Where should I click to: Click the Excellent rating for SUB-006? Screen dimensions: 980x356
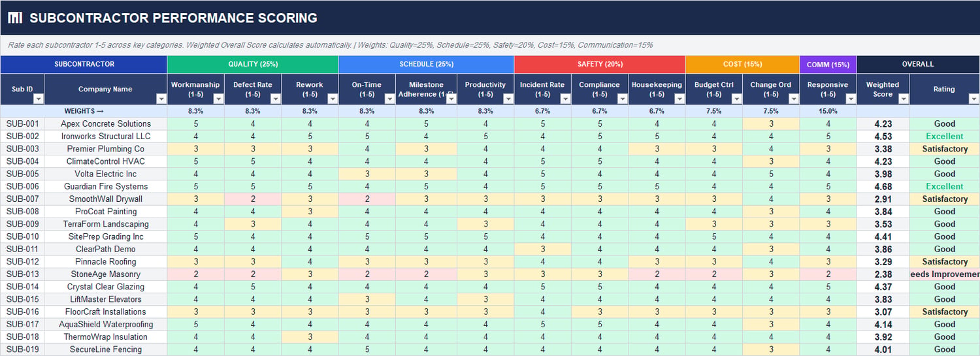(944, 186)
